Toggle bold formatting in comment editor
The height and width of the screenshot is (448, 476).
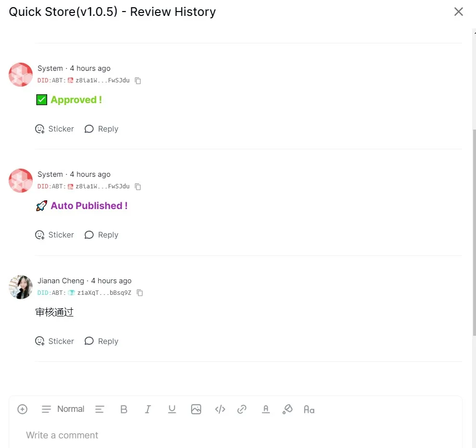click(x=124, y=409)
